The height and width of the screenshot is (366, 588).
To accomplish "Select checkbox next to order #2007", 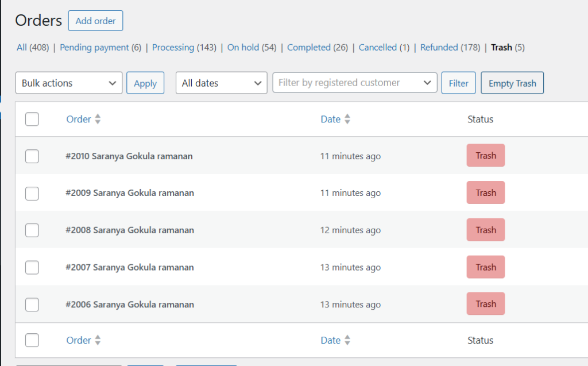I will pos(32,267).
